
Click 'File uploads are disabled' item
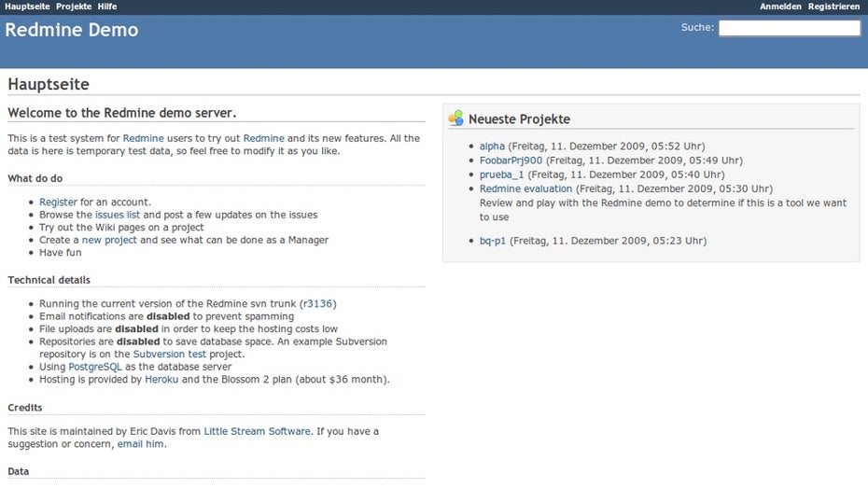point(189,329)
